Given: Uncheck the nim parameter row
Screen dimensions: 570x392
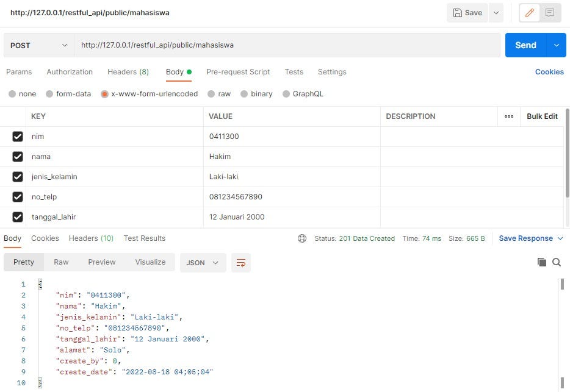Looking at the screenshot, I should (18, 137).
